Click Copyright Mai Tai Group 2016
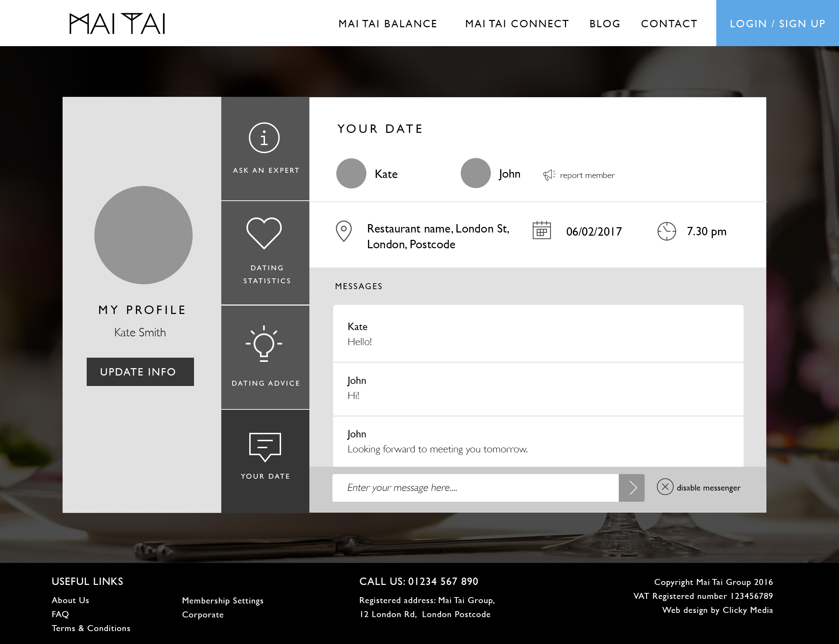Viewport: 839px width, 644px height. [x=713, y=582]
